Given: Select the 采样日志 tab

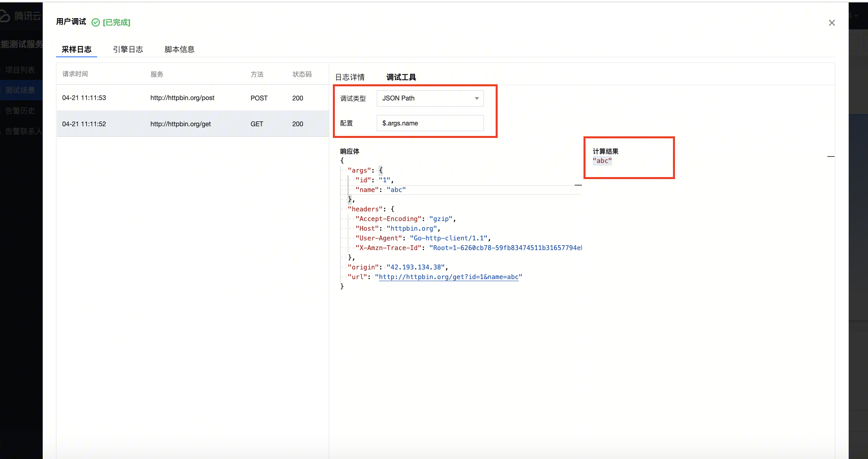Looking at the screenshot, I should (x=77, y=49).
